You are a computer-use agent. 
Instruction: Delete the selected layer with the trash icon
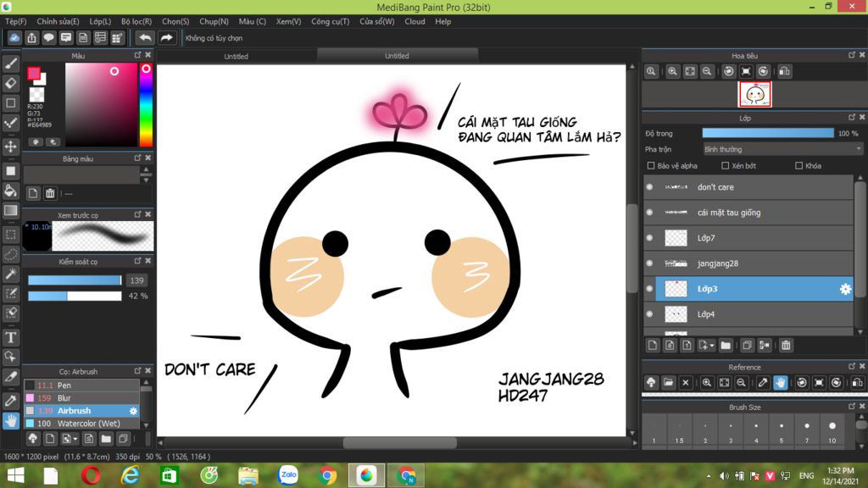pyautogui.click(x=786, y=346)
